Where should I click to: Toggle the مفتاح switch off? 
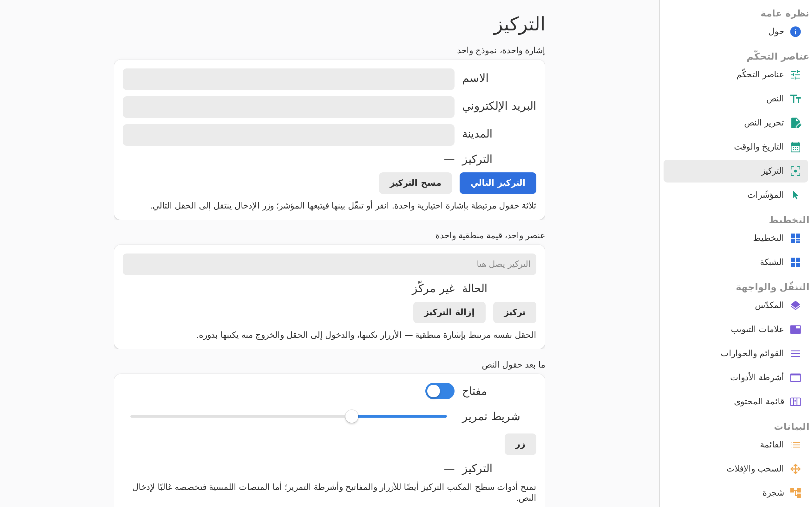(440, 391)
